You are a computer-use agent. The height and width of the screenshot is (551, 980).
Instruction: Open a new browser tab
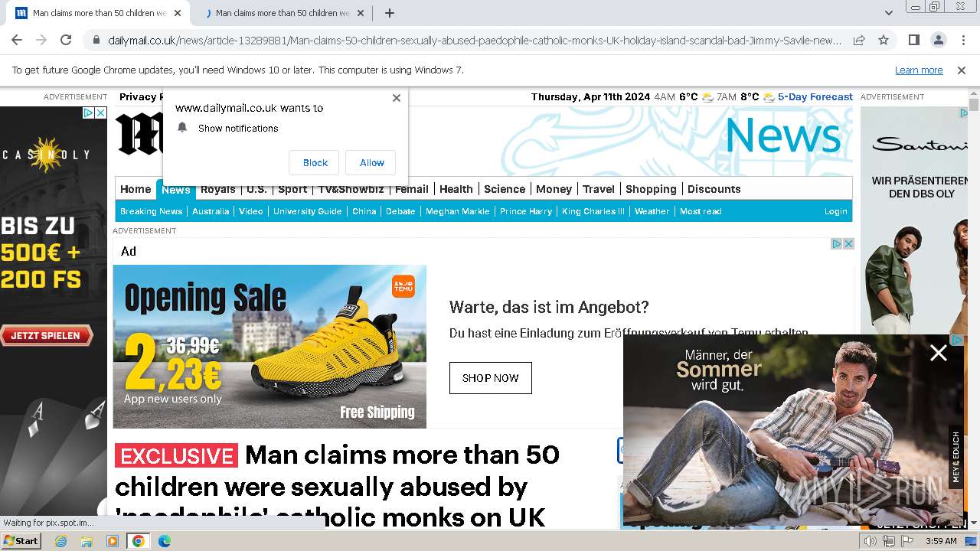(389, 13)
